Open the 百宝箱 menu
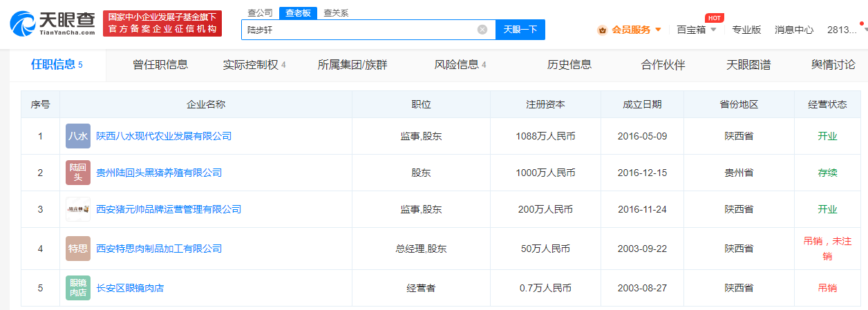The height and width of the screenshot is (310, 868). [691, 30]
